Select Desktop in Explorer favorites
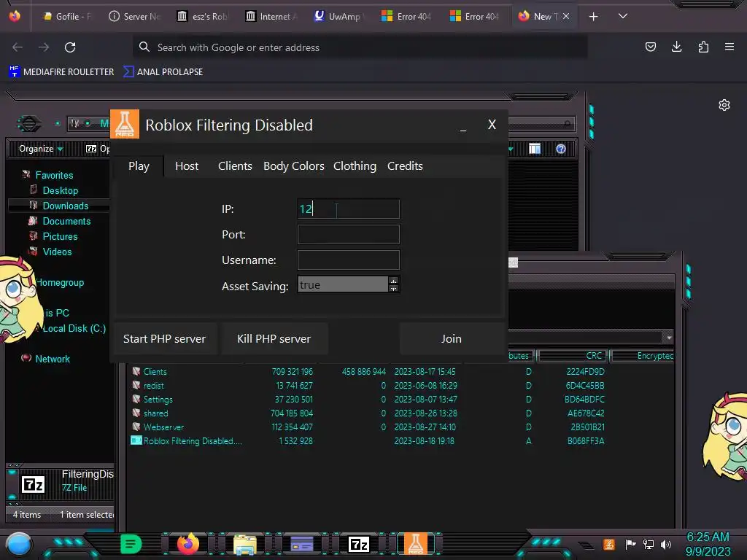The image size is (747, 560). click(60, 190)
